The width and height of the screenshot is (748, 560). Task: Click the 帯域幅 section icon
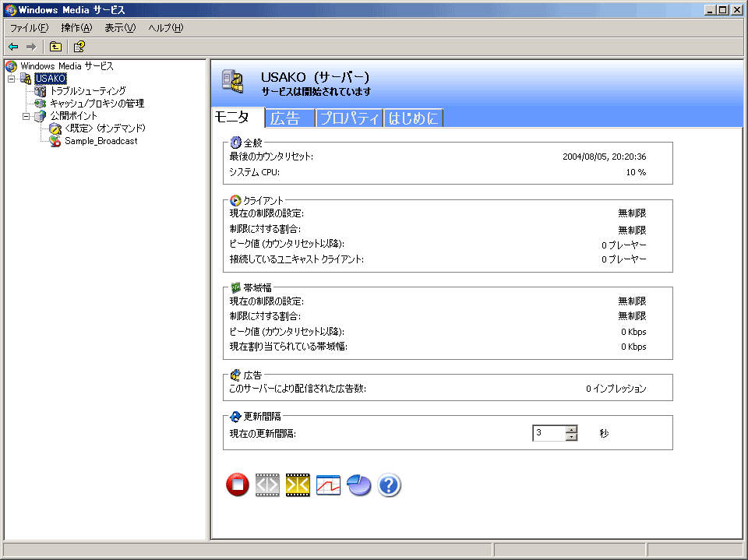[235, 288]
